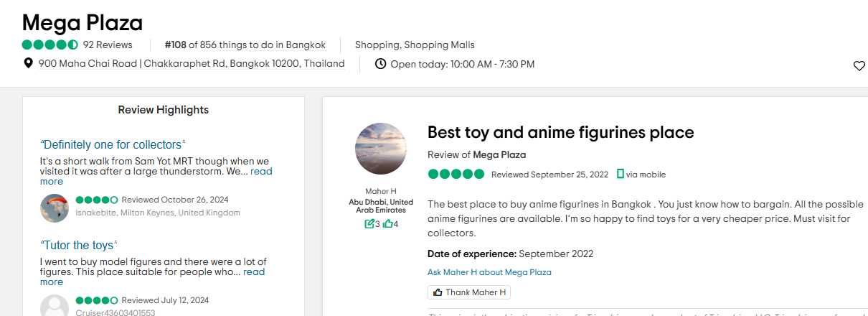Click Maher H's contributions count icon

click(x=369, y=224)
